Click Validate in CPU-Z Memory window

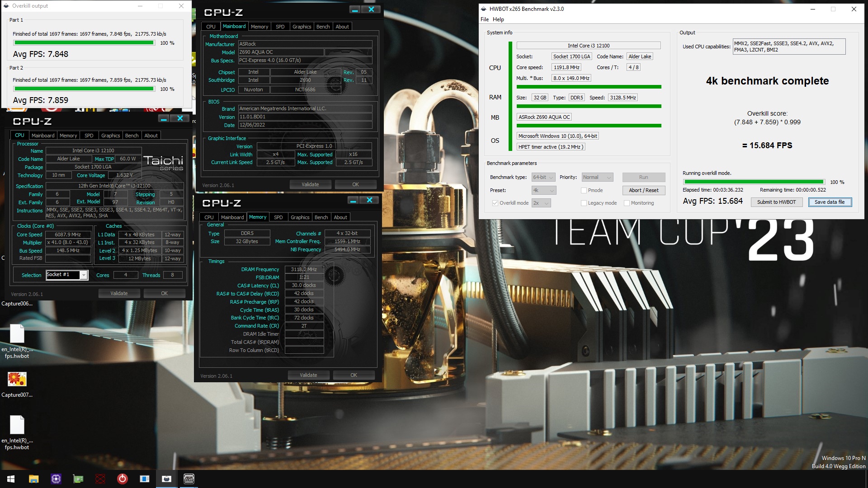click(308, 375)
